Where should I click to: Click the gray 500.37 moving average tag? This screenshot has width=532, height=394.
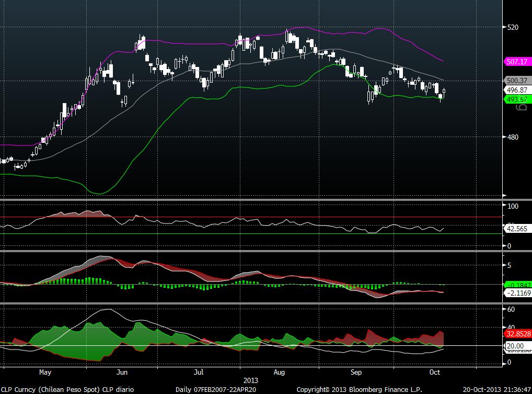[517, 81]
